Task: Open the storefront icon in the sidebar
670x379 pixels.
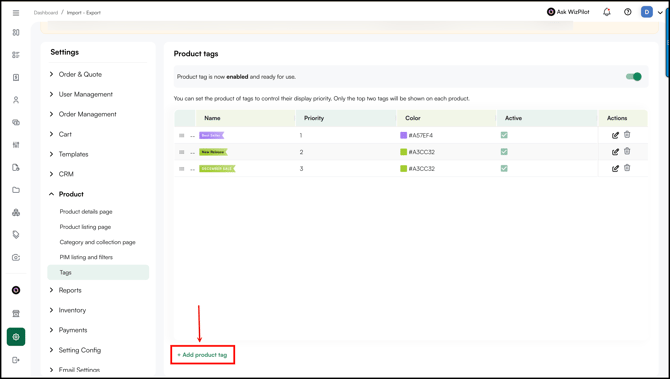Action: 16,313
